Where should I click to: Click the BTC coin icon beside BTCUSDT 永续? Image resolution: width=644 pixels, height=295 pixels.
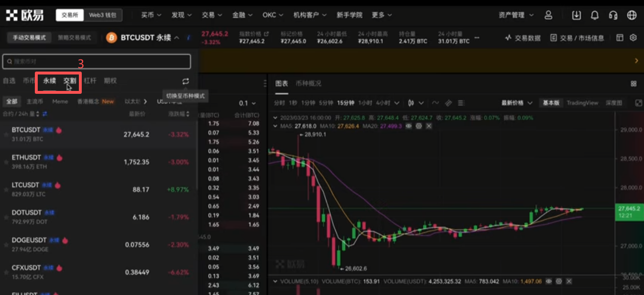[x=112, y=38]
